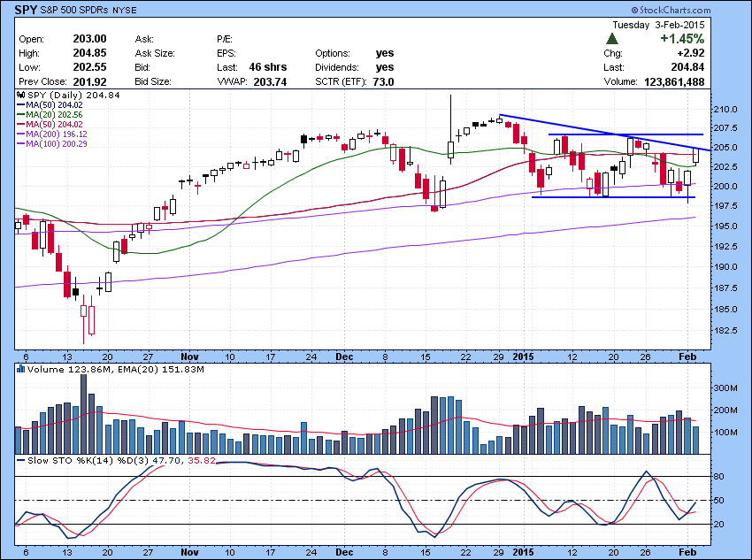The width and height of the screenshot is (752, 560).
Task: Click the Open value 203.00
Action: (89, 39)
